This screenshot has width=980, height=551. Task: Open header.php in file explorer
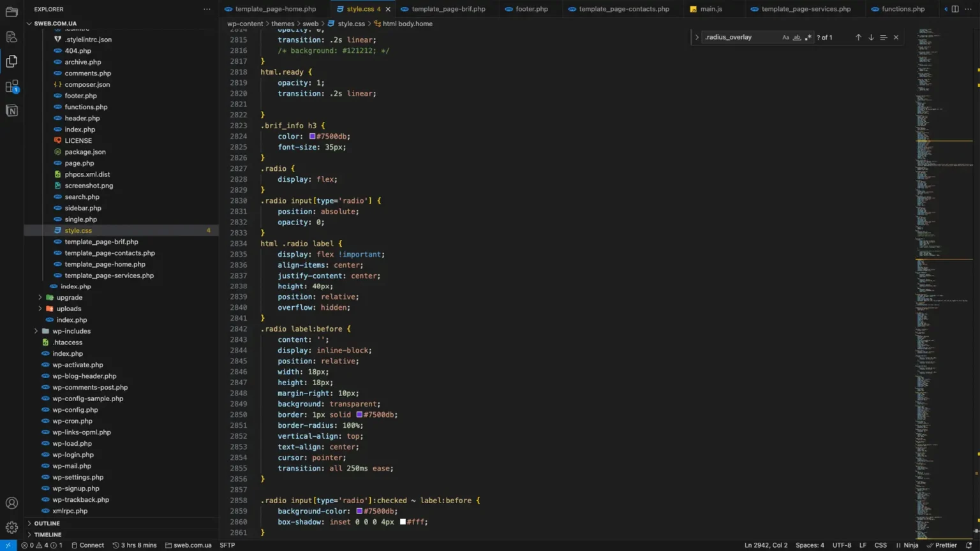82,118
